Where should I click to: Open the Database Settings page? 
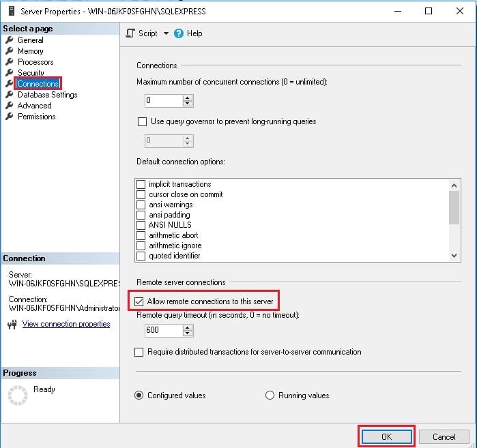point(48,95)
